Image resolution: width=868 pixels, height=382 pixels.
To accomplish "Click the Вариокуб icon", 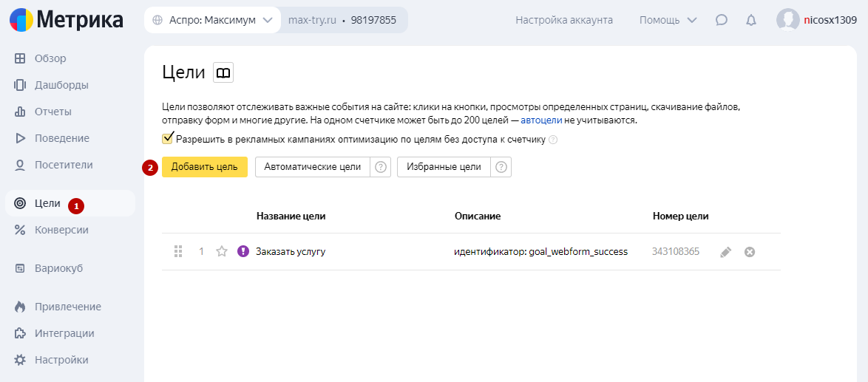I will (20, 268).
